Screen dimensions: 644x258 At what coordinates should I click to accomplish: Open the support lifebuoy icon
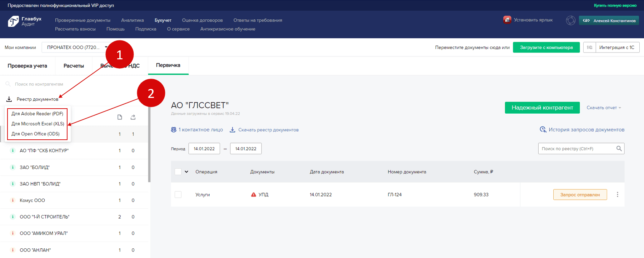coord(571,20)
